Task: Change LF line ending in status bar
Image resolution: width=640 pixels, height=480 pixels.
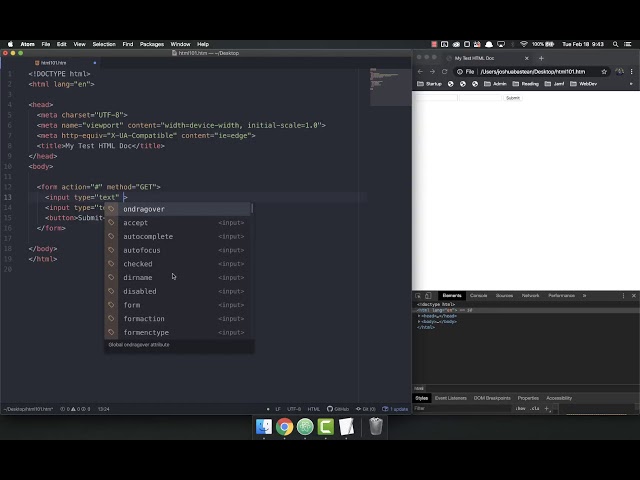Action: [x=278, y=409]
